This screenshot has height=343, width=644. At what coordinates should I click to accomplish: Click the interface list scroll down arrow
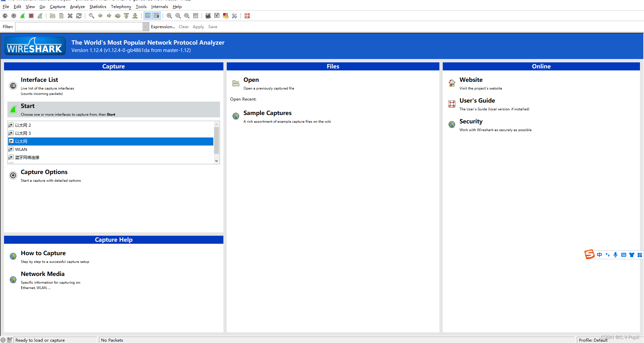pyautogui.click(x=217, y=161)
